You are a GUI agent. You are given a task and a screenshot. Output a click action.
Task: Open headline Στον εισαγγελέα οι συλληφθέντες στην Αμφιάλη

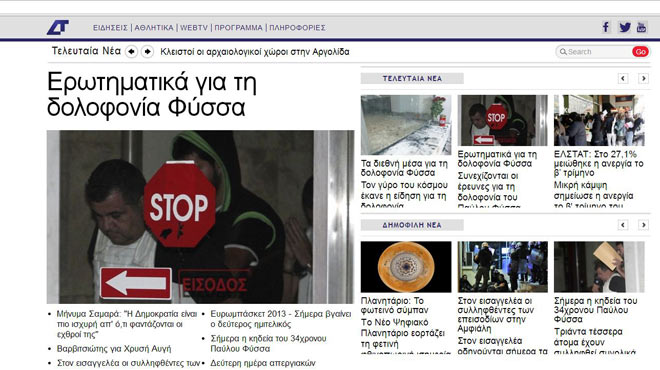(496, 314)
